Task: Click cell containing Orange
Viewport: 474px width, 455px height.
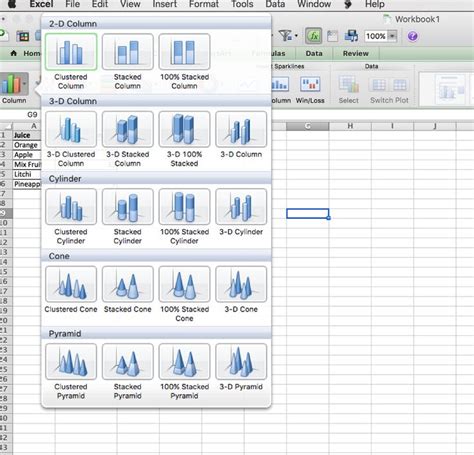Action: (x=27, y=145)
